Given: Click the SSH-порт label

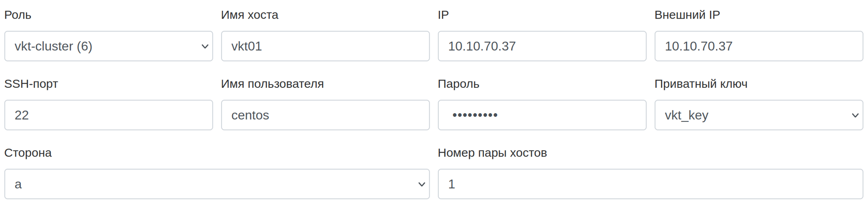Looking at the screenshot, I should click(31, 84).
